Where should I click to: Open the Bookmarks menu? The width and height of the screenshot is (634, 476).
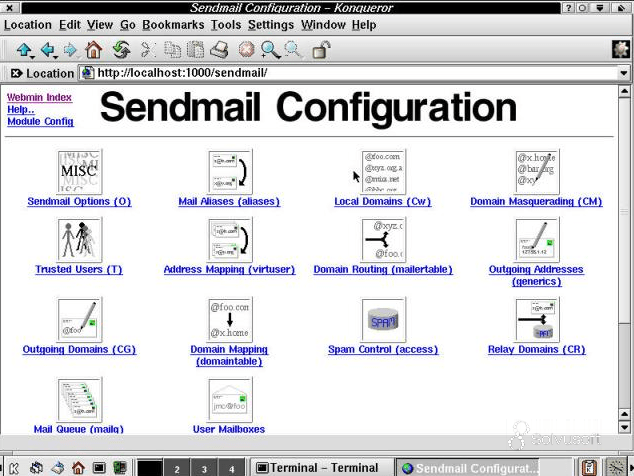coord(173,25)
